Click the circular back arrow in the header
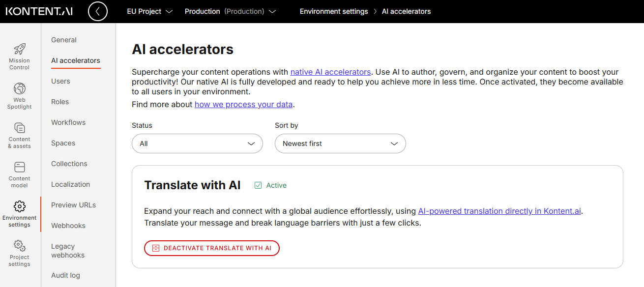 click(97, 11)
